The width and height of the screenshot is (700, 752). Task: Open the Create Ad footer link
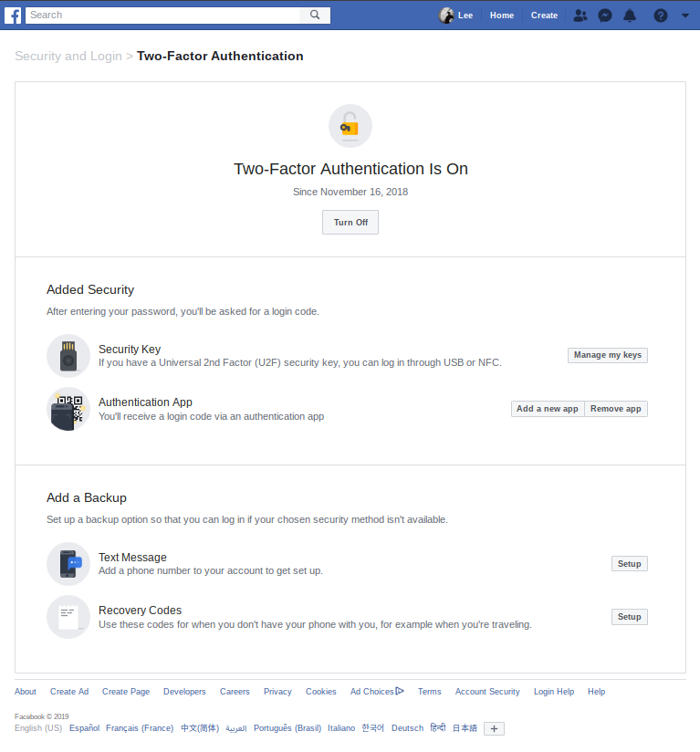[x=69, y=692]
